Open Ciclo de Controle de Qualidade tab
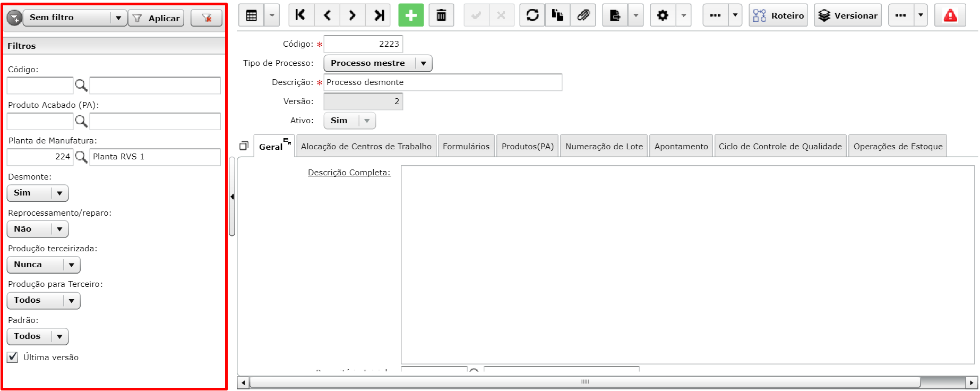The image size is (980, 391). coord(780,147)
